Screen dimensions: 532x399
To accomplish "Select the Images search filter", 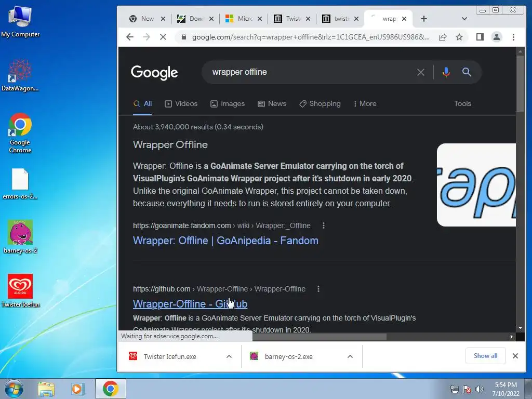I will coord(228,104).
